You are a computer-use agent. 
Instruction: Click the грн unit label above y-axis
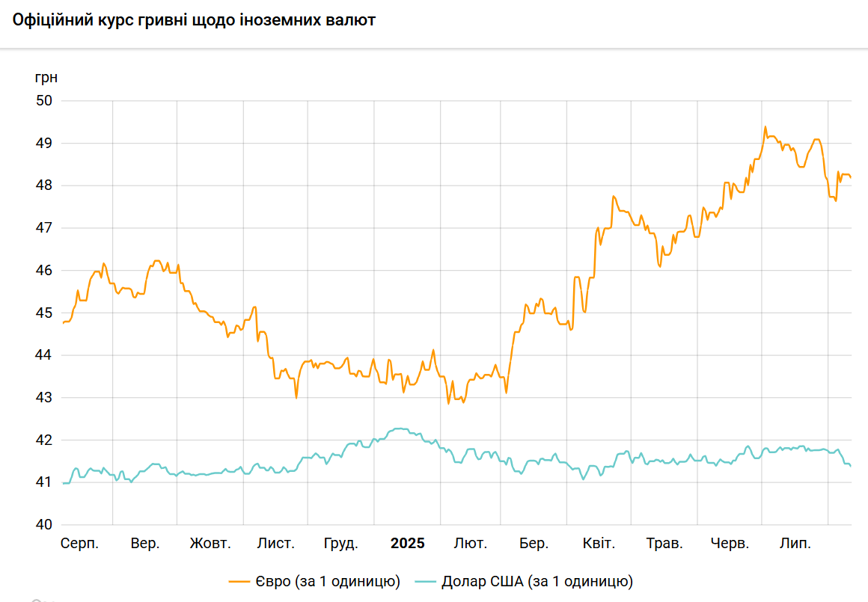46,77
